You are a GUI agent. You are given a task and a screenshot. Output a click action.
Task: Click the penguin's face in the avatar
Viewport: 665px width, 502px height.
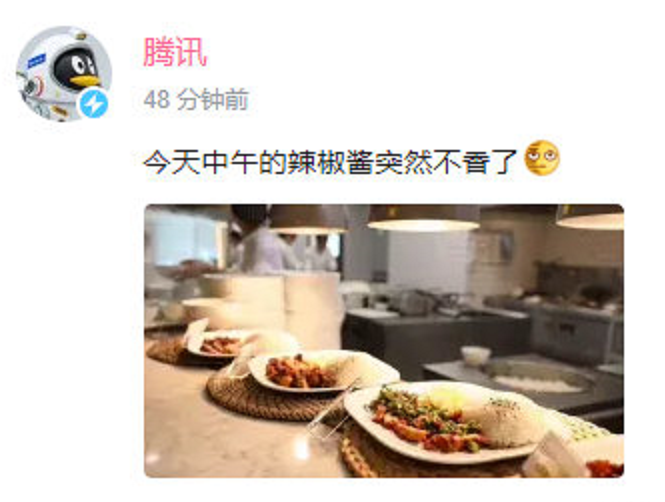[76, 68]
